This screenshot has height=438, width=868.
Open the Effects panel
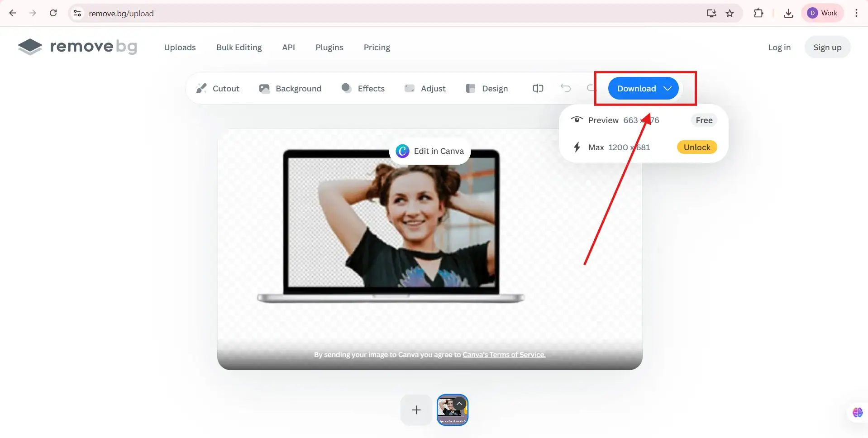click(x=363, y=89)
